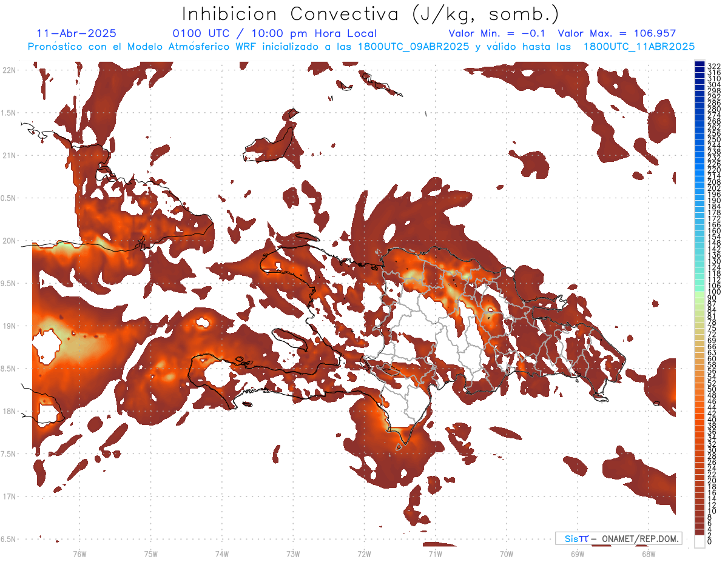
Task: Click the '70W' longitude label
Action: pyautogui.click(x=507, y=553)
